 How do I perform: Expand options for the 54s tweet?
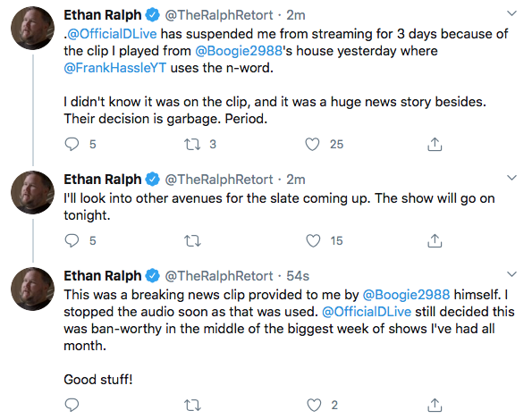(511, 274)
